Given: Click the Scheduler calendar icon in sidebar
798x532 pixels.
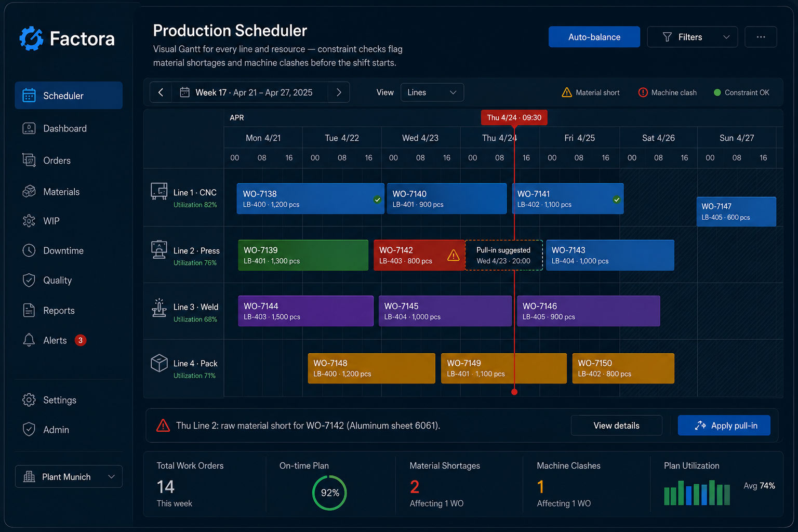Looking at the screenshot, I should pyautogui.click(x=29, y=96).
